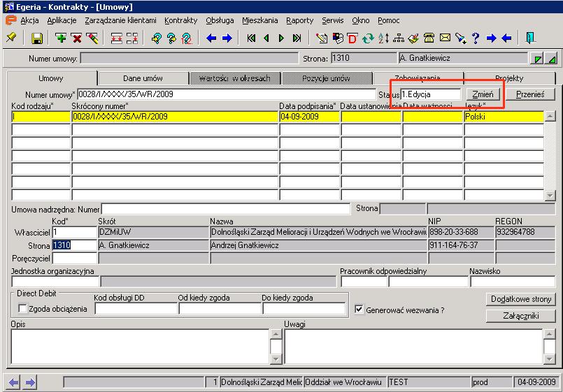Exit using the teal door icon

pos(530,38)
